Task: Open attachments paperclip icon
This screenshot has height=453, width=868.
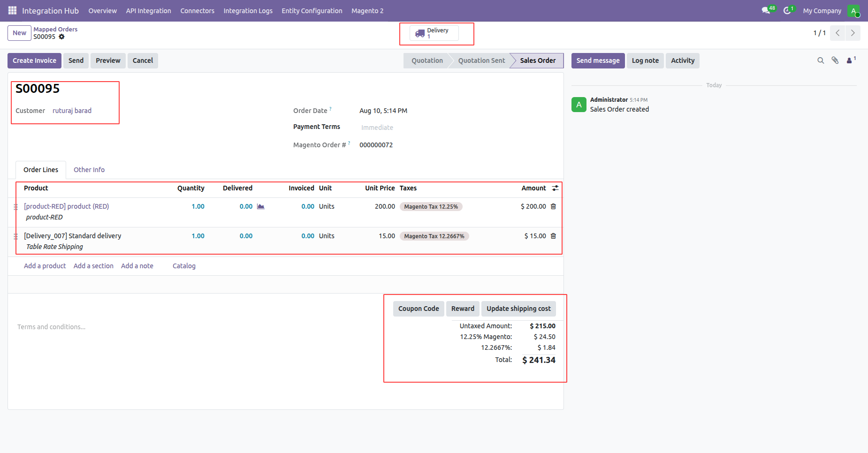Action: (x=835, y=60)
